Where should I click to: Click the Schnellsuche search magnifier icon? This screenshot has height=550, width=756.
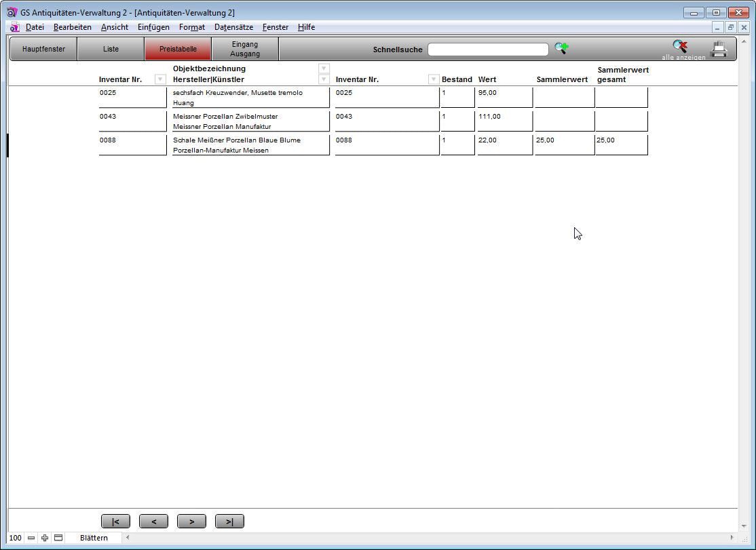[561, 48]
